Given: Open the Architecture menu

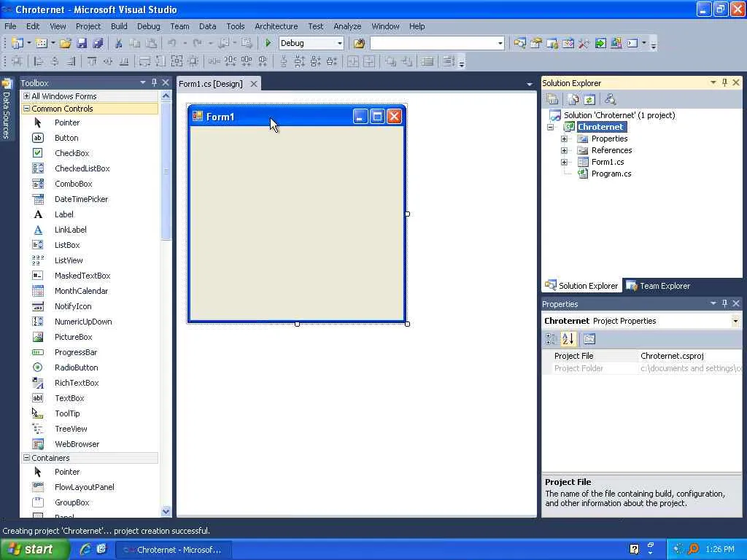Looking at the screenshot, I should [276, 26].
